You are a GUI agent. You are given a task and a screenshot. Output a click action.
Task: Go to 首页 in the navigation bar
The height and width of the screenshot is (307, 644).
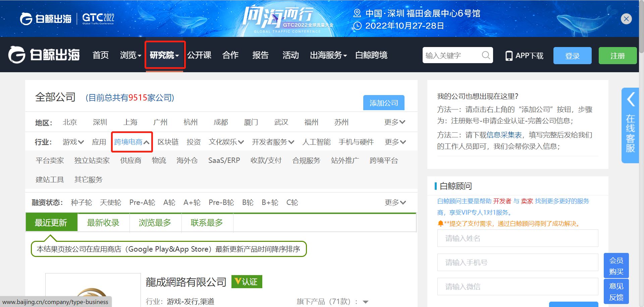point(101,55)
